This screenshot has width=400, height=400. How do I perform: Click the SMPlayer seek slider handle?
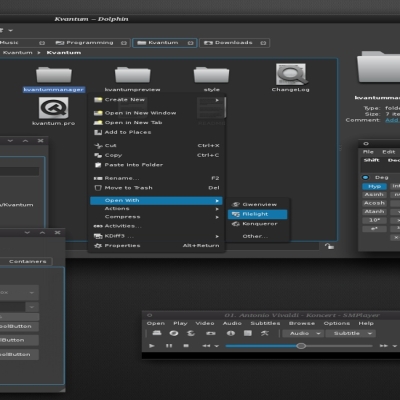pos(301,346)
